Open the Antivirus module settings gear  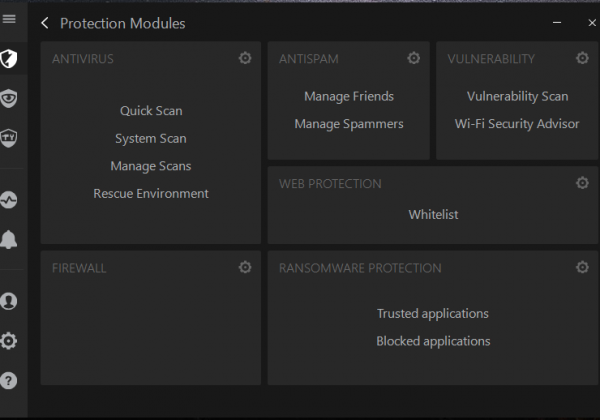pos(245,58)
